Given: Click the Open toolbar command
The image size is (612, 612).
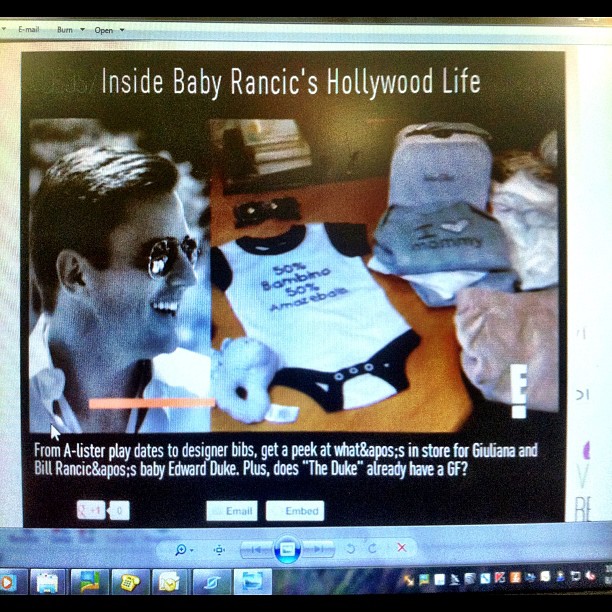Looking at the screenshot, I should click(x=103, y=30).
